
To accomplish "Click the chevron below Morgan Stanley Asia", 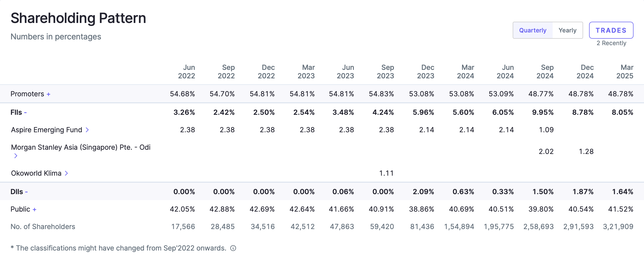I will pos(16,156).
